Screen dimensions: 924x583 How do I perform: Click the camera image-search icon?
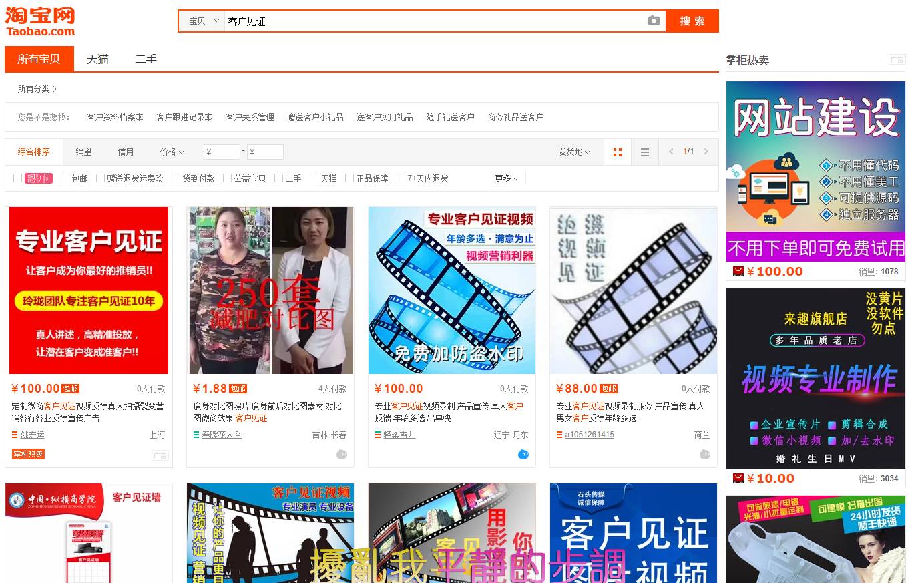pos(654,21)
